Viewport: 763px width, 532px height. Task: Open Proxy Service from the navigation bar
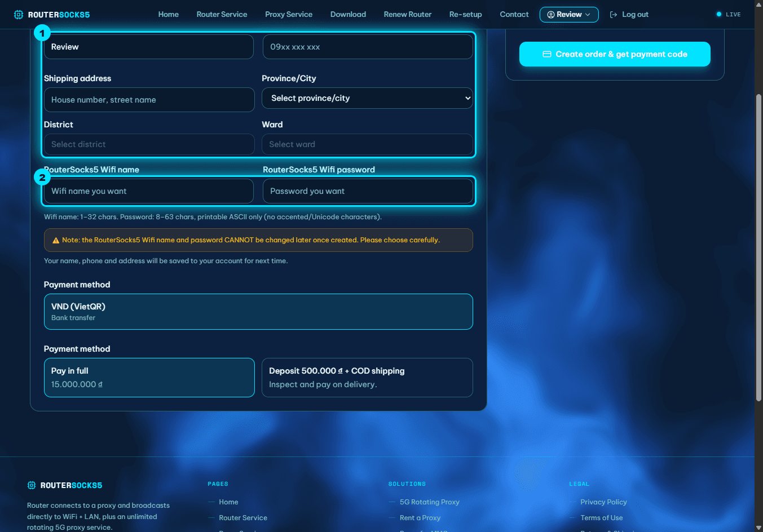(289, 15)
